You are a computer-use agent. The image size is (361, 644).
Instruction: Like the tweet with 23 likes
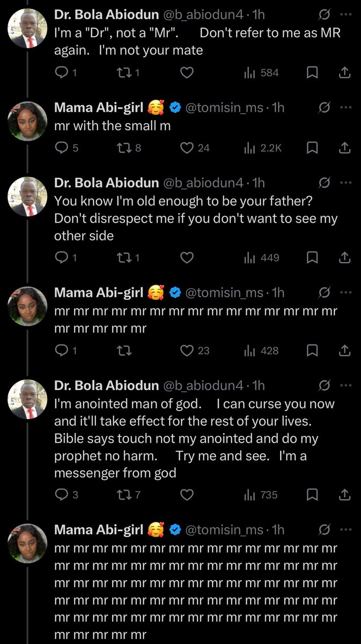(187, 350)
